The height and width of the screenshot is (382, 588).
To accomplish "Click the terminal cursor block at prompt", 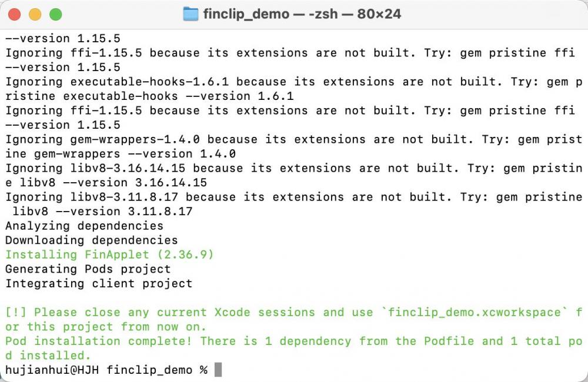I will (x=218, y=370).
